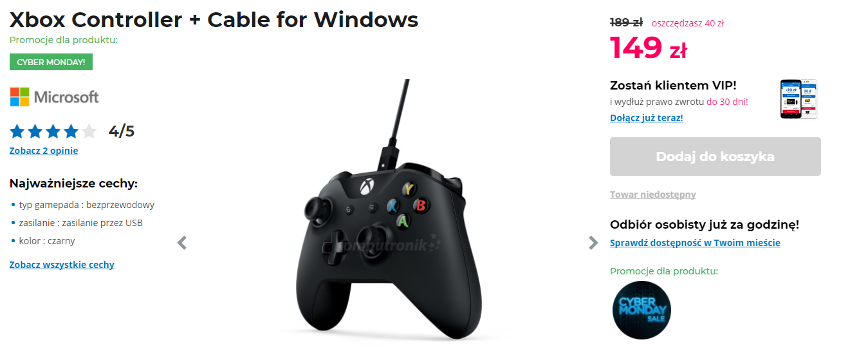
Task: Click the zasilanie przez USB feature item
Action: pyautogui.click(x=81, y=223)
